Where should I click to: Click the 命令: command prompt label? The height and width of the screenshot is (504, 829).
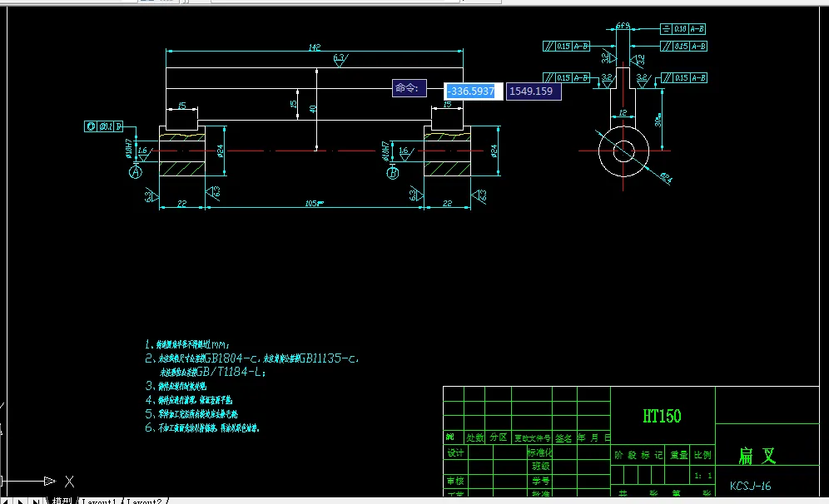[x=410, y=88]
